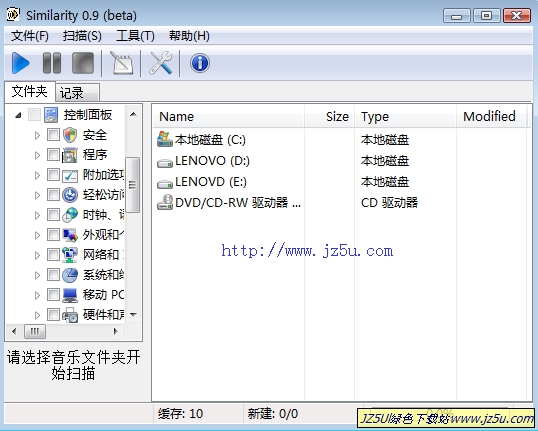
Task: Click the blue info icon
Action: [200, 63]
